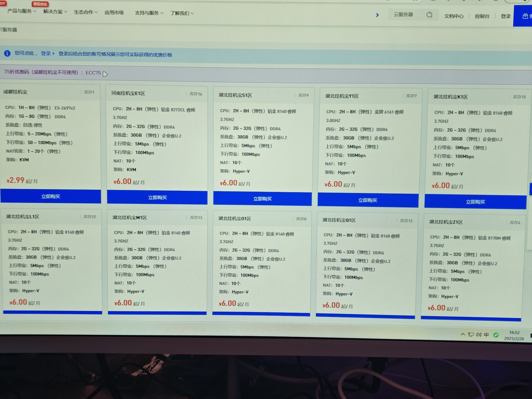Click the ¥2.99 price on 成都挂机宝

[15, 180]
